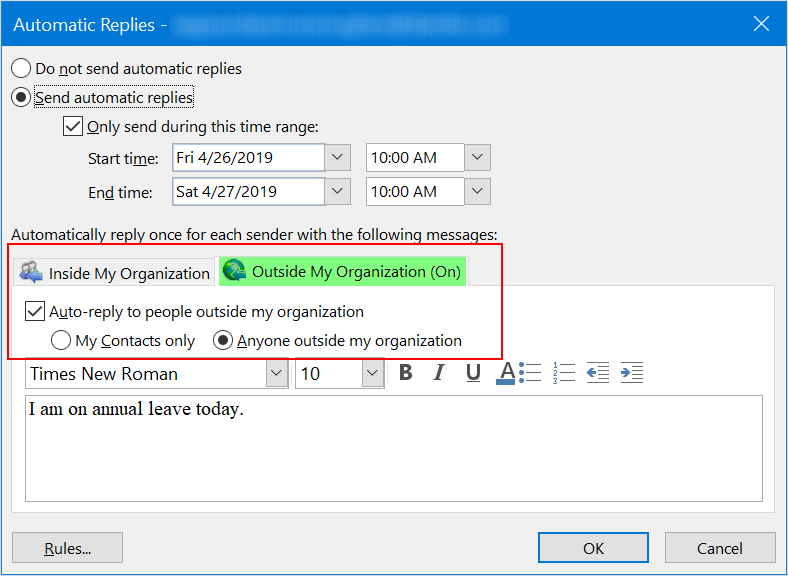Viewport: 788px width, 576px height.
Task: Click the Rules... button
Action: 67,548
